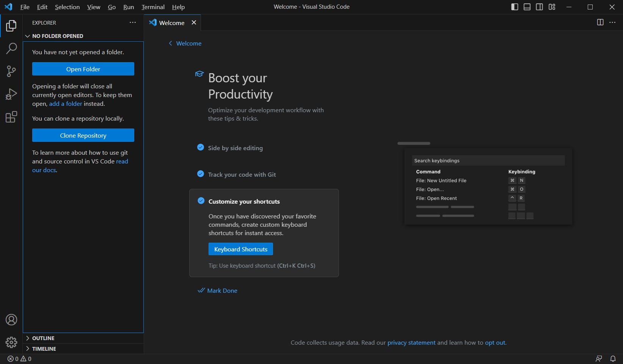Viewport: 623px width, 364px height.
Task: Click the Keyboard Shortcuts button
Action: 241,249
